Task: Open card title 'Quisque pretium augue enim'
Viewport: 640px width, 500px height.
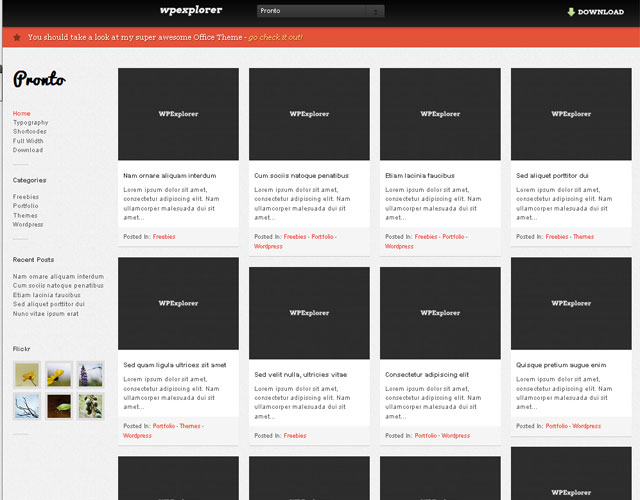Action: coord(561,365)
